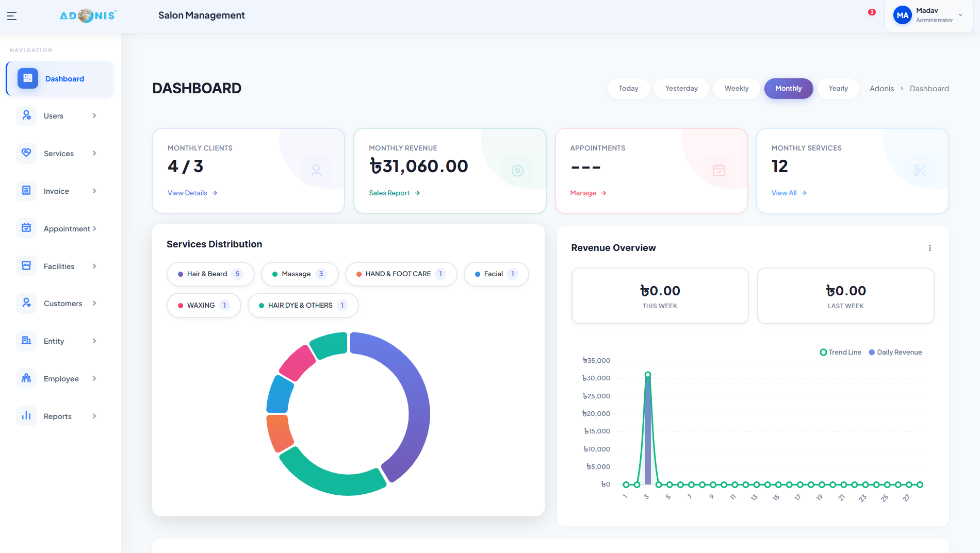Click the Services tag icon
The width and height of the screenshot is (980, 553).
click(27, 153)
